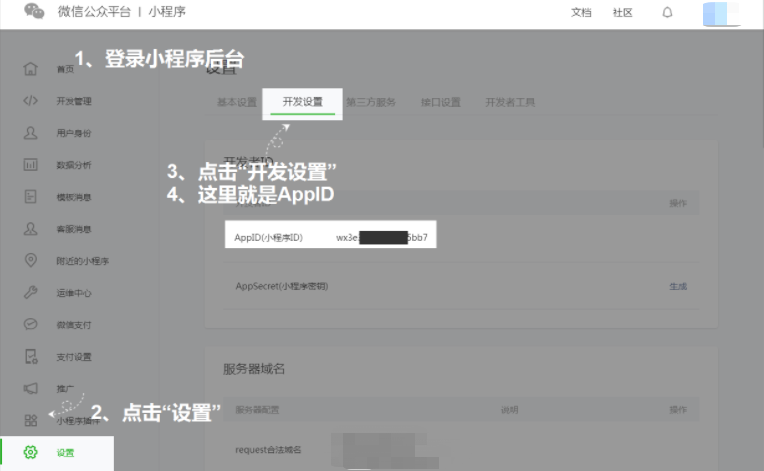Click the 服务器配置 column header

click(x=257, y=410)
